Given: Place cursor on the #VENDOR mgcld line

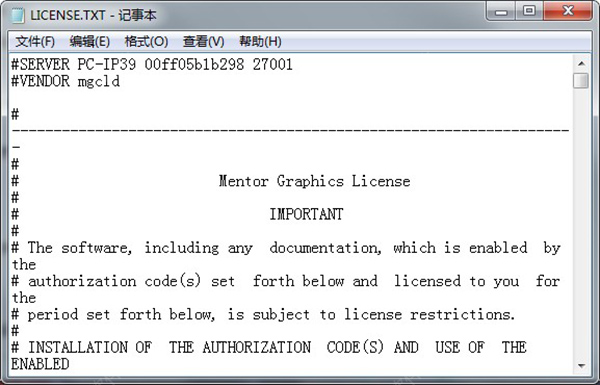Looking at the screenshot, I should tap(65, 81).
